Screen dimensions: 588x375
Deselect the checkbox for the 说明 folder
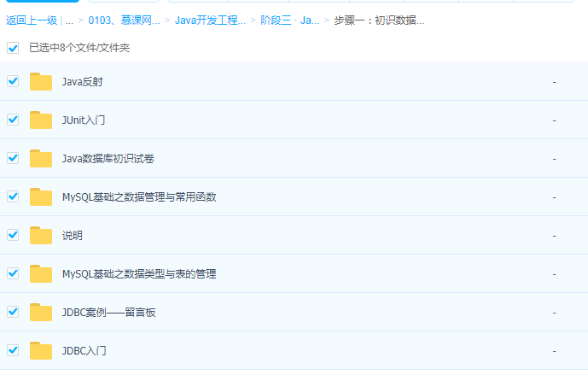[x=13, y=235]
